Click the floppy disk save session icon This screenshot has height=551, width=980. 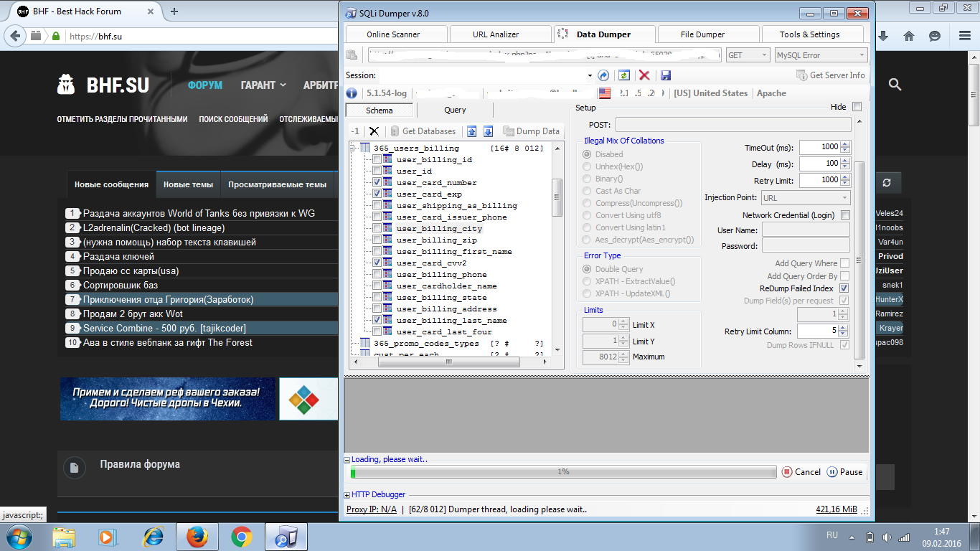point(665,75)
